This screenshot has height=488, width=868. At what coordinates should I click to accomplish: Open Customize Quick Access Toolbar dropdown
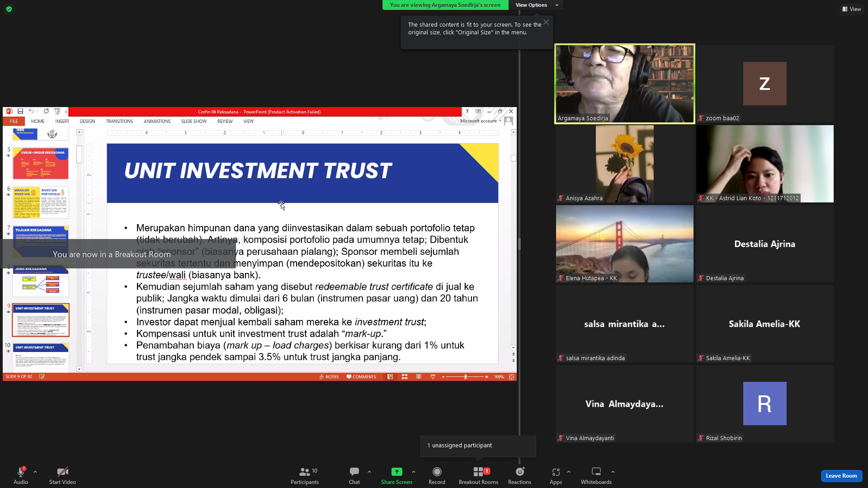(66, 112)
